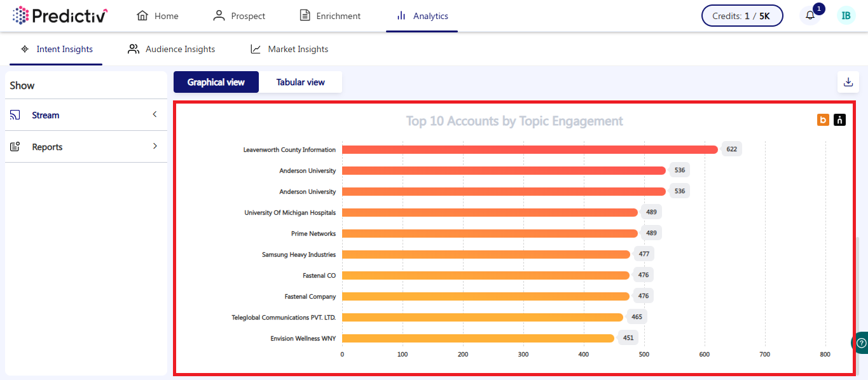Screen dimensions: 868x380
Task: Click the Stream cast icon
Action: click(x=15, y=115)
